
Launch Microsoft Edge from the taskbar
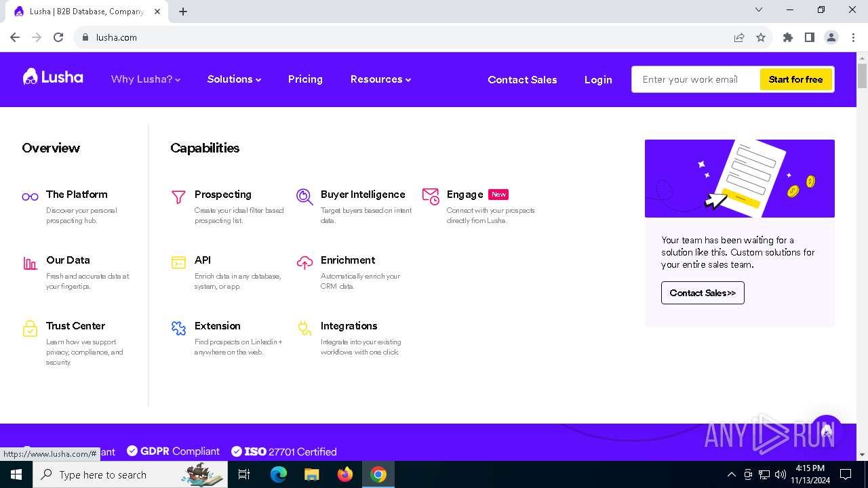(x=279, y=474)
